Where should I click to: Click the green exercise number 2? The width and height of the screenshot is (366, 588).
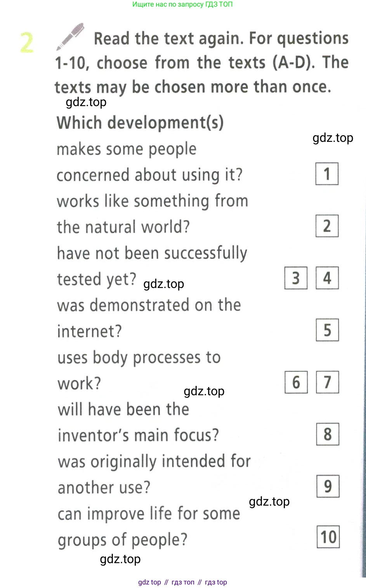pos(27,43)
